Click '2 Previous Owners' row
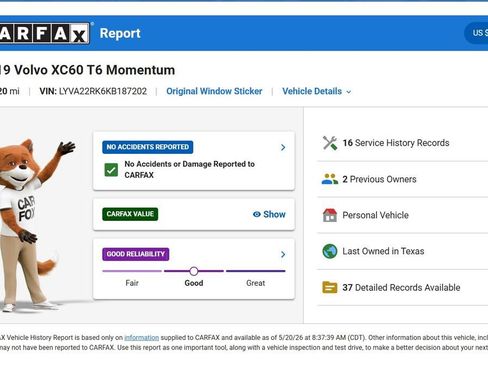The width and height of the screenshot is (488, 366). tap(403, 179)
